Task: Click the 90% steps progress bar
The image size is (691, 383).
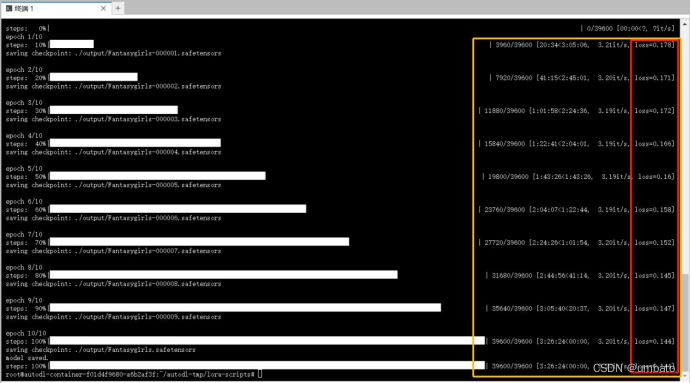Action: click(245, 308)
